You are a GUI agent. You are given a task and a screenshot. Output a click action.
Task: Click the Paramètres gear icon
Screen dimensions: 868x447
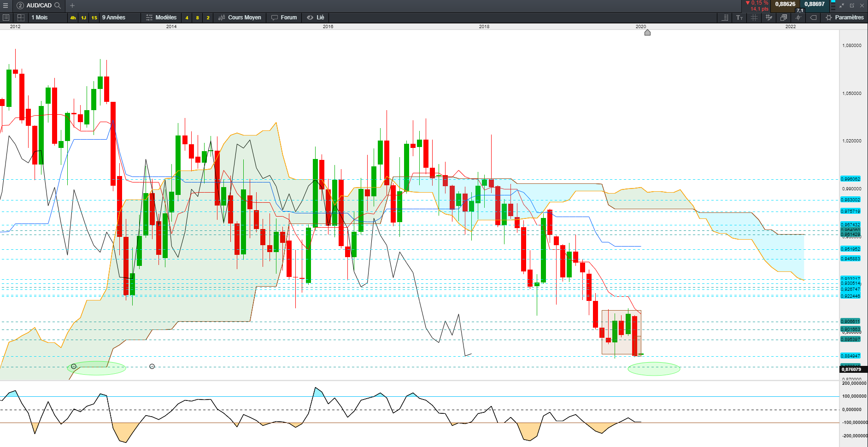click(x=829, y=18)
